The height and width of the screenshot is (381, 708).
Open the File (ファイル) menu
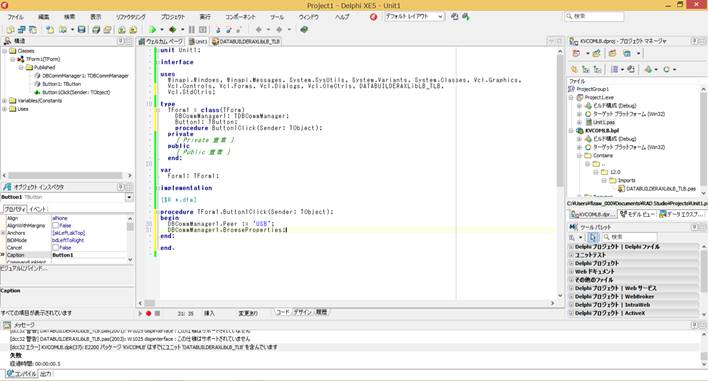point(15,17)
